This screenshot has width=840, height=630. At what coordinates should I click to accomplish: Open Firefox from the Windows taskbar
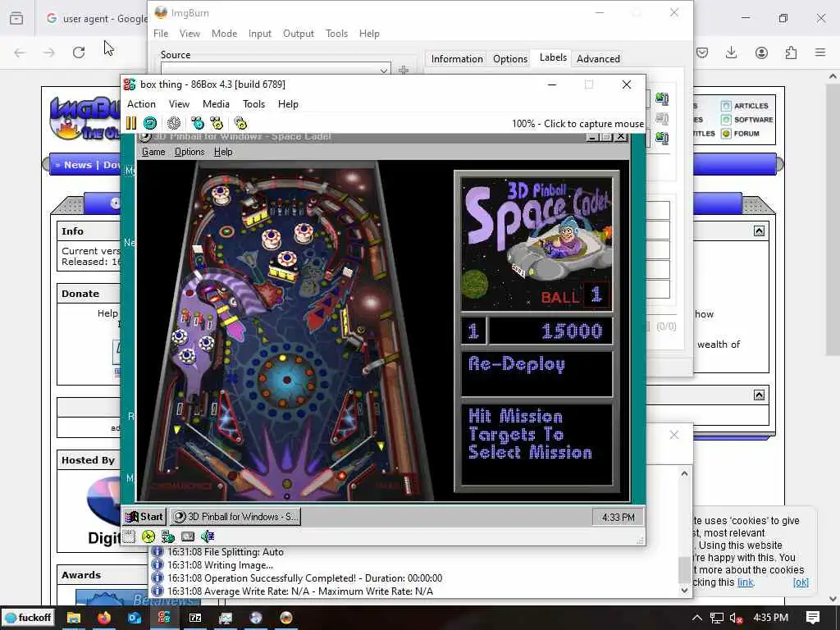104,618
